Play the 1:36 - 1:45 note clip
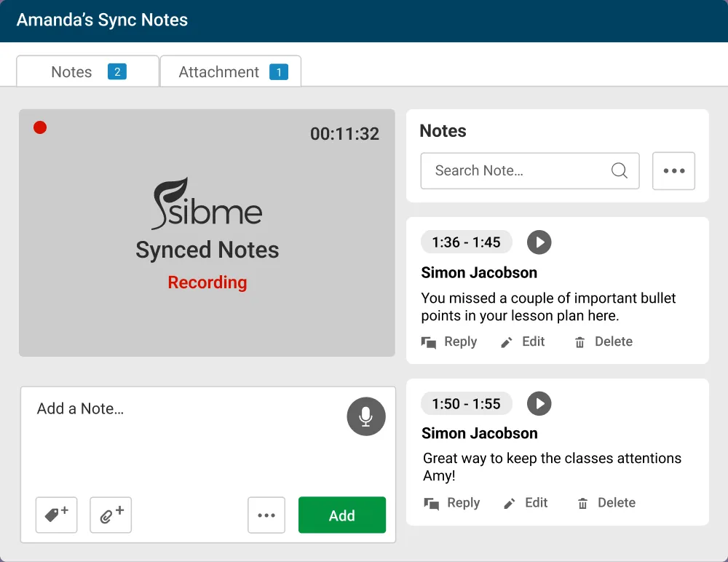Image resolution: width=728 pixels, height=562 pixels. pyautogui.click(x=539, y=242)
